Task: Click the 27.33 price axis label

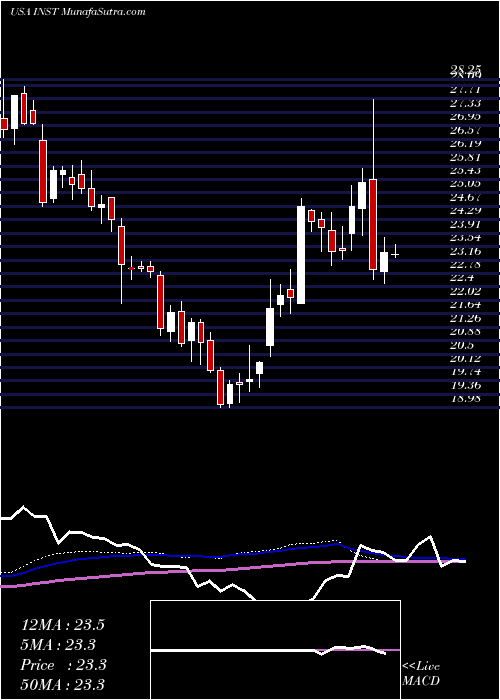Action: (x=465, y=103)
